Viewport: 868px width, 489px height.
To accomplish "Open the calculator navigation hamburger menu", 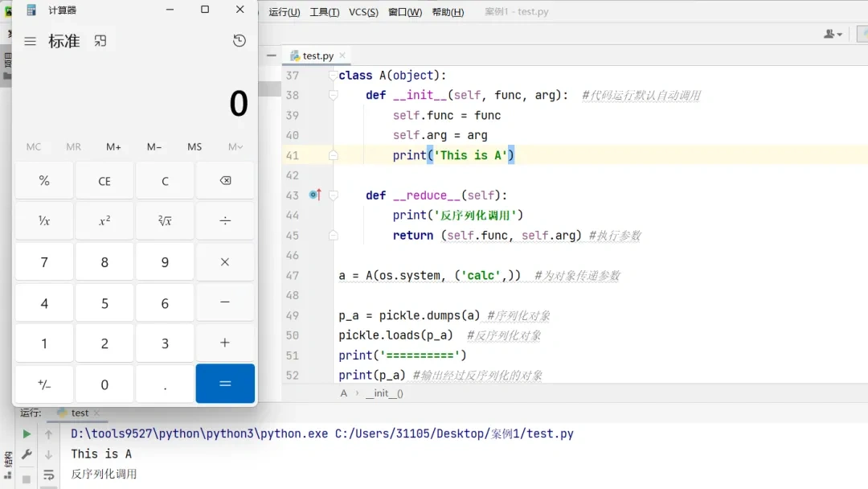I will (30, 41).
